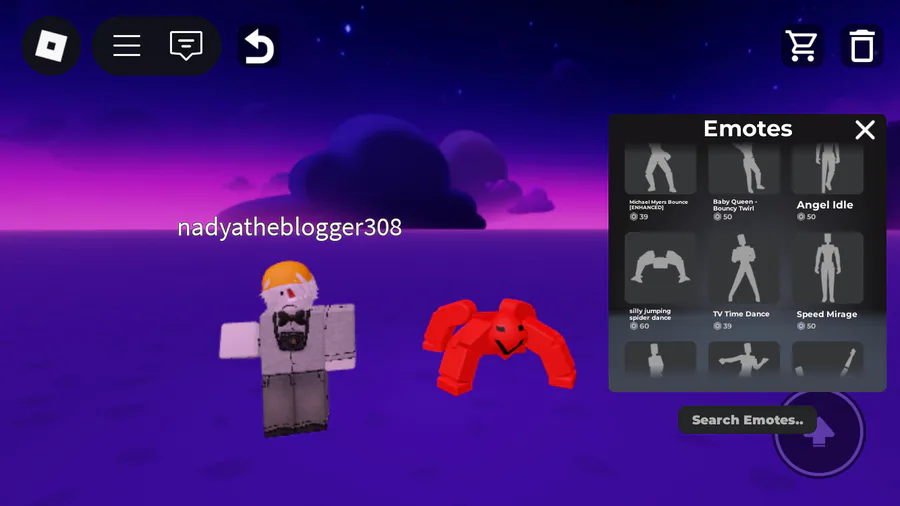Select Michael Myers Bounce emote thumbnail
The width and height of the screenshot is (900, 506).
coord(660,169)
